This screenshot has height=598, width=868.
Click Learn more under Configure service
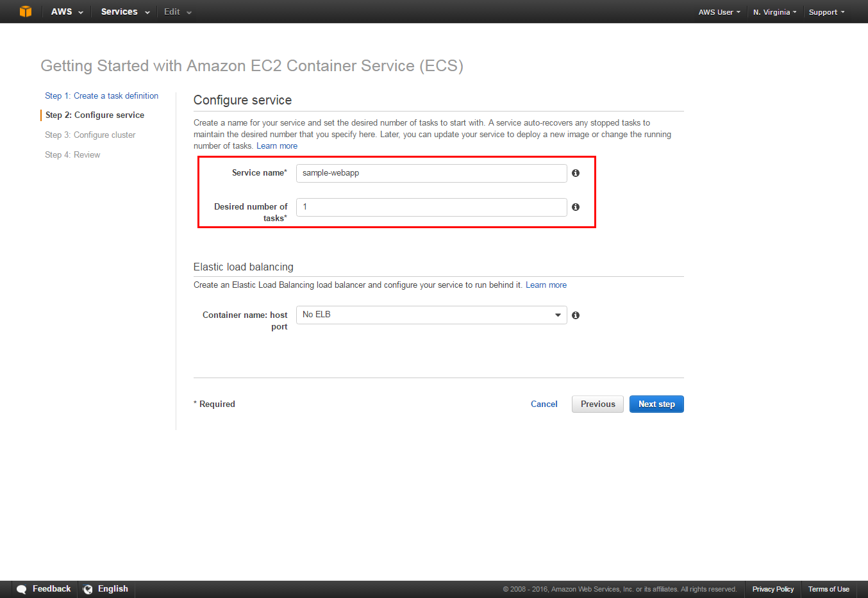[x=277, y=145]
